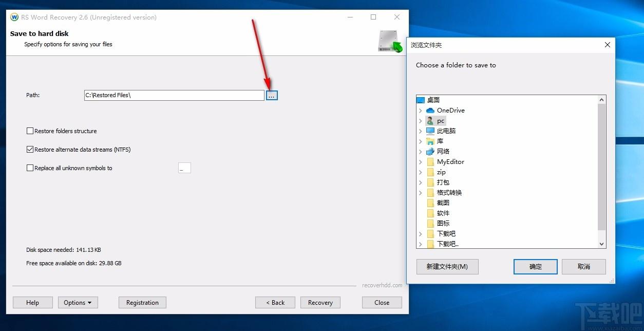Click the Close button at the bottom

[382, 303]
